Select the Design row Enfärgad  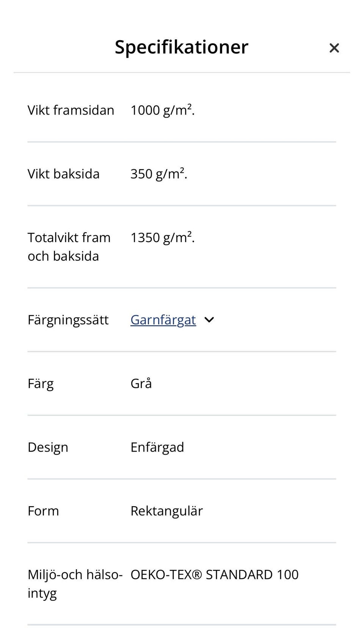[x=157, y=447]
